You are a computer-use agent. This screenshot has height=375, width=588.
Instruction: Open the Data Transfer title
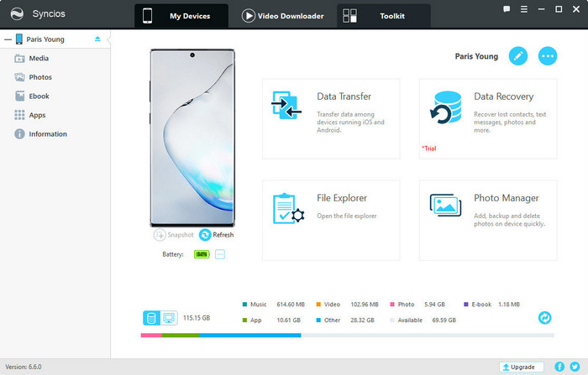(344, 96)
